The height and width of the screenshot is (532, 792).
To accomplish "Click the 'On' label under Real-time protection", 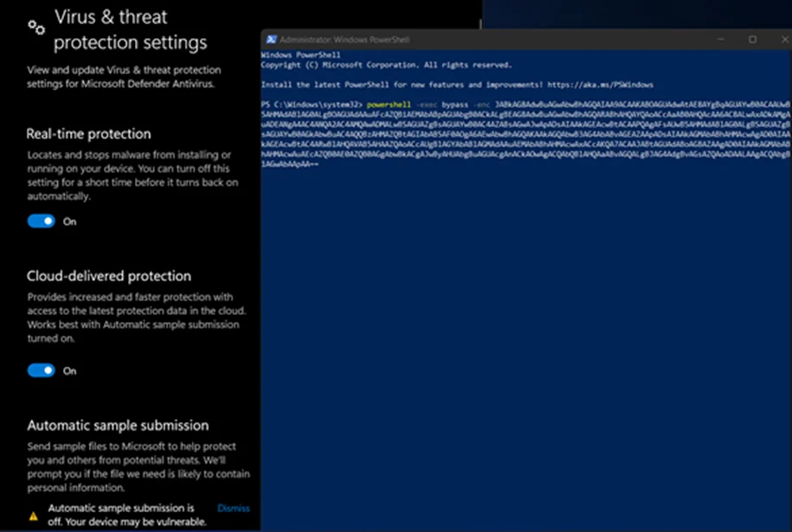I will pyautogui.click(x=70, y=221).
